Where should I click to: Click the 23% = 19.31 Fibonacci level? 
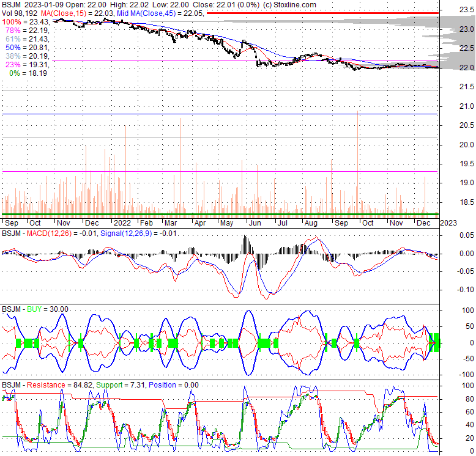point(28,65)
